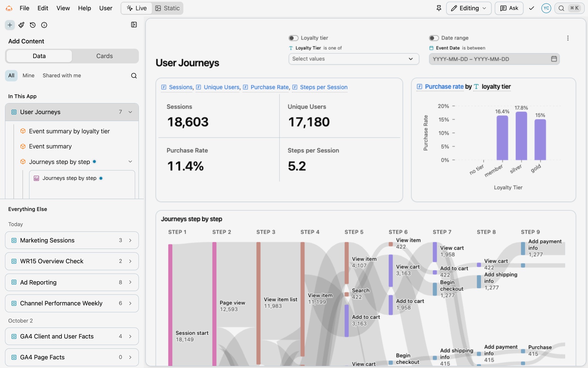Click the Event Date range input field
The width and height of the screenshot is (588, 368).
(494, 59)
